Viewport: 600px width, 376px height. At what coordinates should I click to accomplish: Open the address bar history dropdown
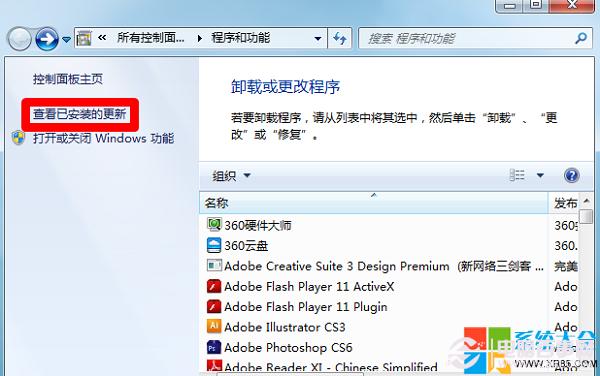click(x=318, y=39)
